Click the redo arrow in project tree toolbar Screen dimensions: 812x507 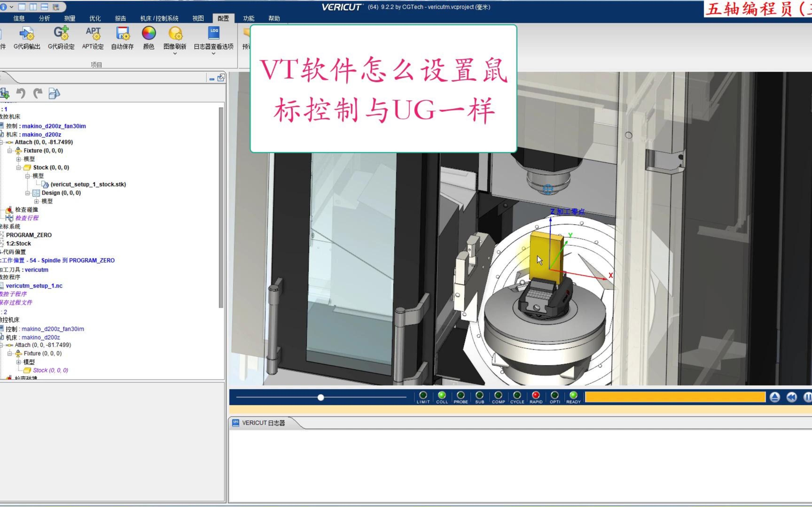point(38,94)
